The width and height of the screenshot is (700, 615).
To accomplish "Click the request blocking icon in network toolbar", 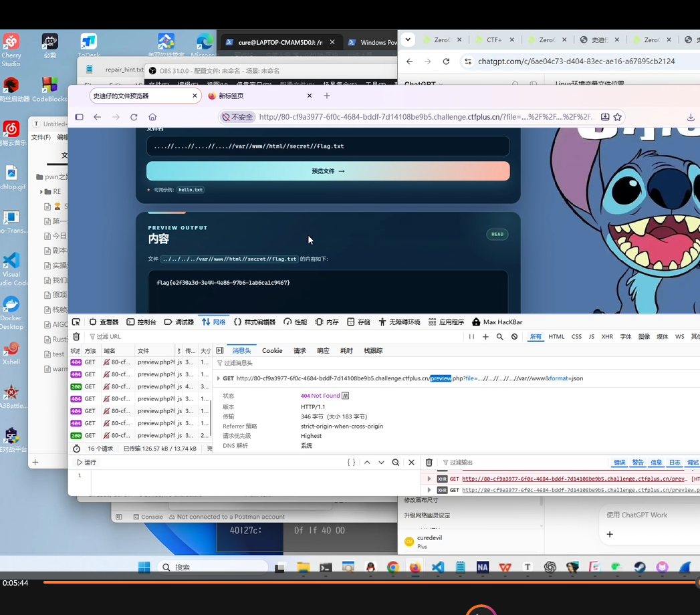I will click(514, 336).
